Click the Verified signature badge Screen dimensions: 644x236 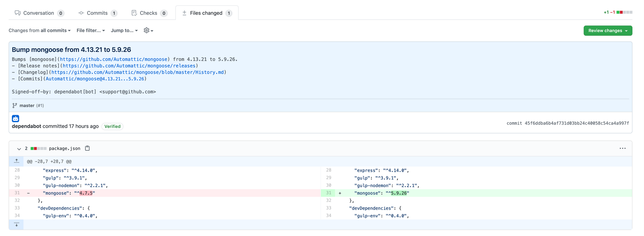[x=112, y=126]
